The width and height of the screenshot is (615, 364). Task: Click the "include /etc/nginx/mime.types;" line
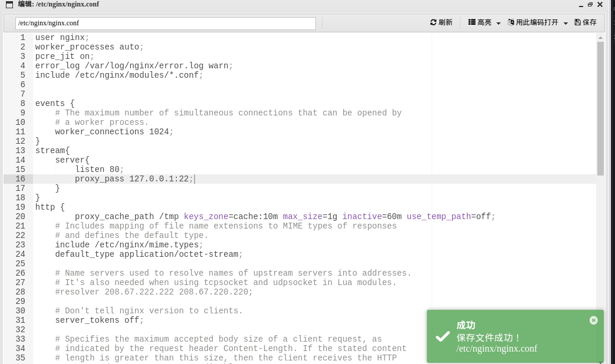coord(129,244)
